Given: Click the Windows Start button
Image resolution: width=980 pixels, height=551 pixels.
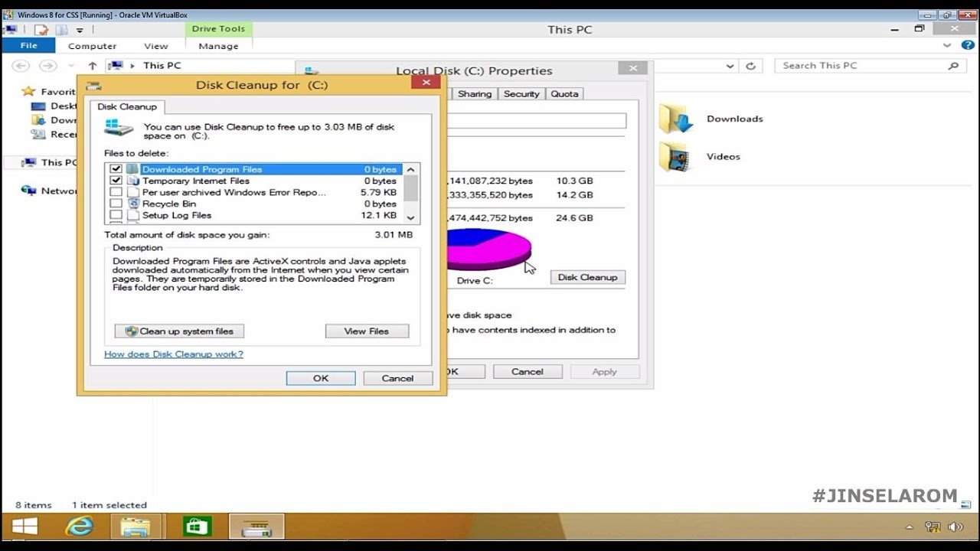Looking at the screenshot, I should [25, 527].
